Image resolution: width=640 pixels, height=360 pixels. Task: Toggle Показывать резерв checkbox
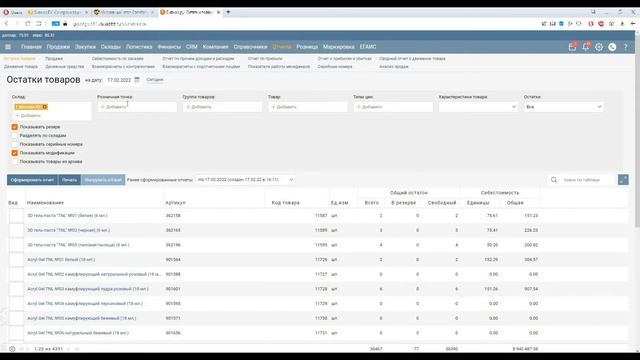(x=15, y=127)
